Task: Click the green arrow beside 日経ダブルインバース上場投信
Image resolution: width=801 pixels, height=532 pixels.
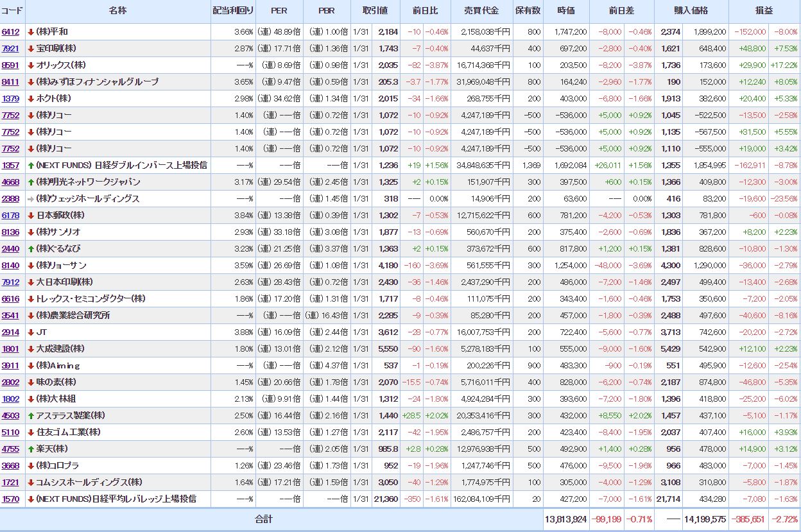Action: point(31,166)
